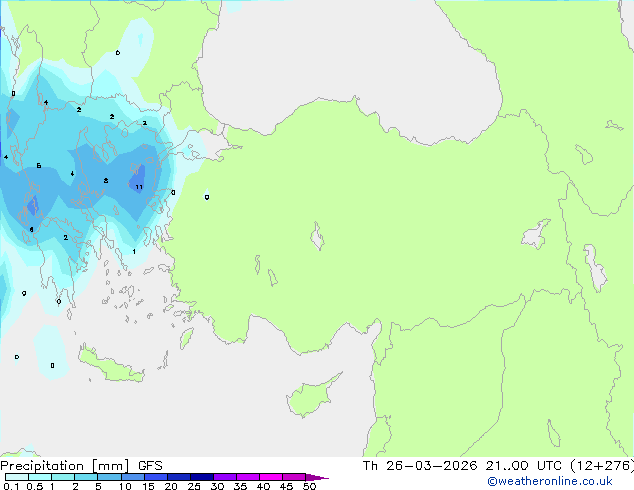Click the '50' legend scale label
The width and height of the screenshot is (634, 490).
pyautogui.click(x=310, y=486)
